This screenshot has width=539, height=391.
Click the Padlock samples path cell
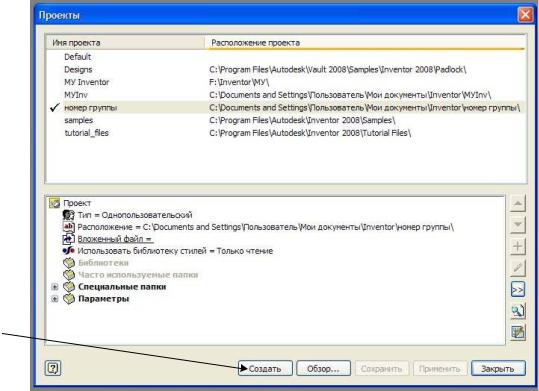click(x=338, y=69)
